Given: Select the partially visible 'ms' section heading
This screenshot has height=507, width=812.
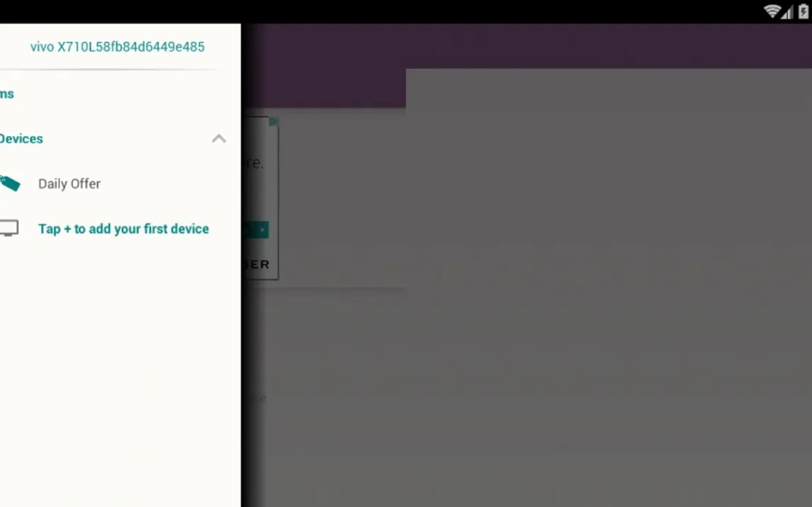Looking at the screenshot, I should click(7, 94).
